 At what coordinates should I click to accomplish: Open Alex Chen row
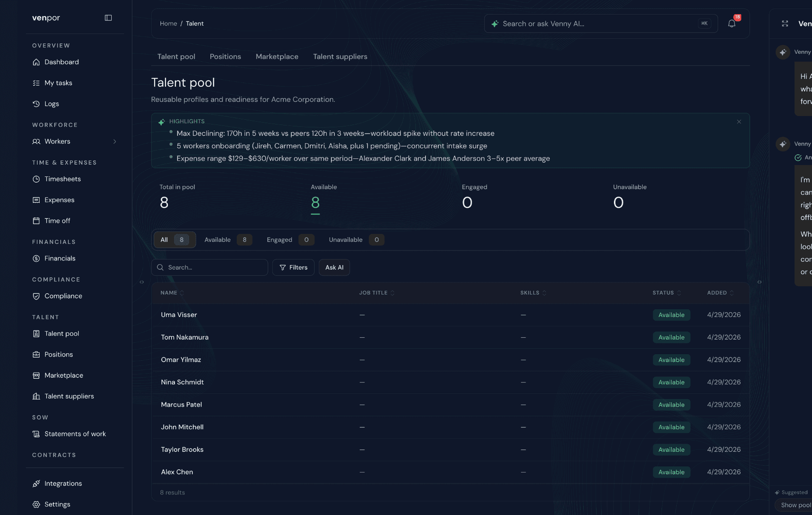pyautogui.click(x=450, y=472)
